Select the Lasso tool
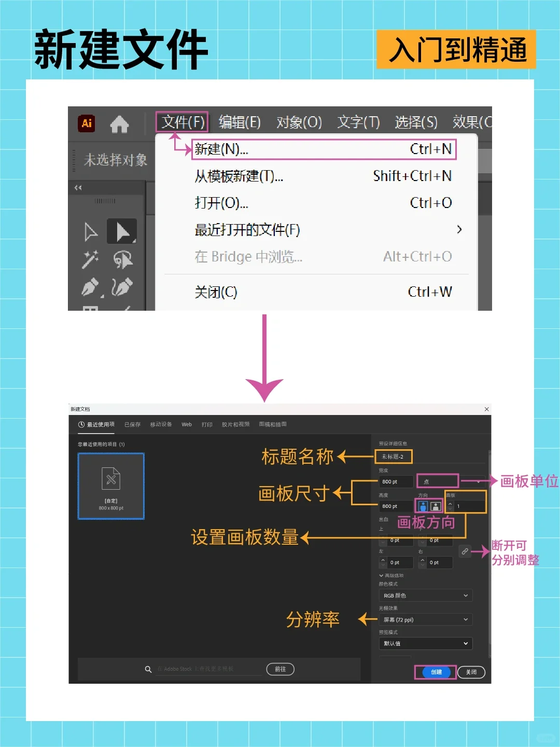 [122, 260]
